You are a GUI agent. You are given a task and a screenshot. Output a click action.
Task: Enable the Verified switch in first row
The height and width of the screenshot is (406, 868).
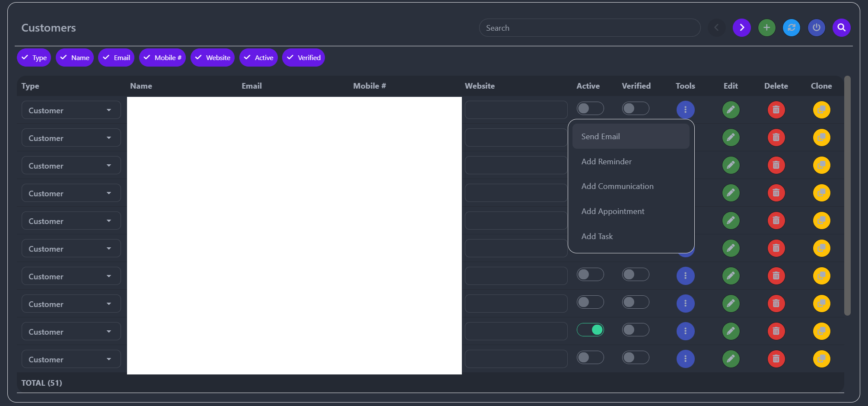click(x=636, y=109)
